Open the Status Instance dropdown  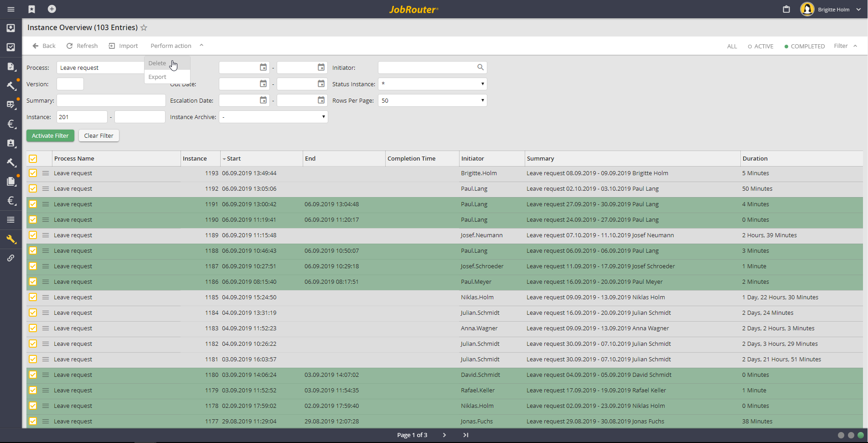click(x=433, y=84)
